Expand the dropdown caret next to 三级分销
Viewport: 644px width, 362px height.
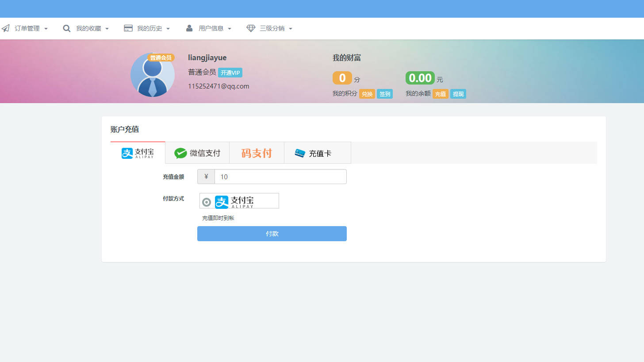tap(291, 29)
